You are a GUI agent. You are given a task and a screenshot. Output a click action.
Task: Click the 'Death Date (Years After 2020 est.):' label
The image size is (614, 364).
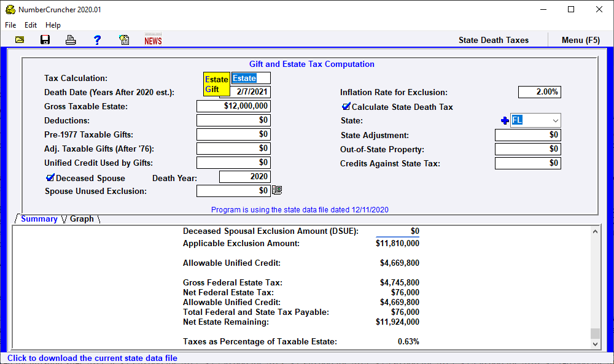(x=109, y=93)
